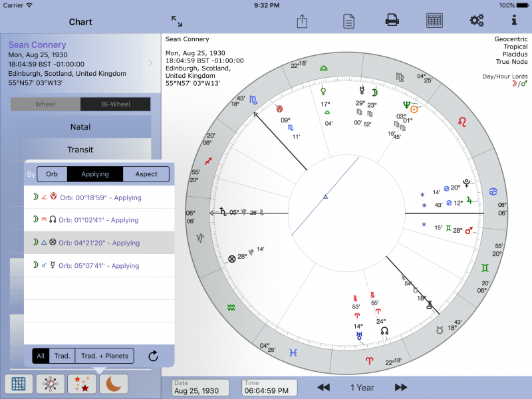Open the table grid icon in toolbar
The image size is (532, 399).
(434, 21)
